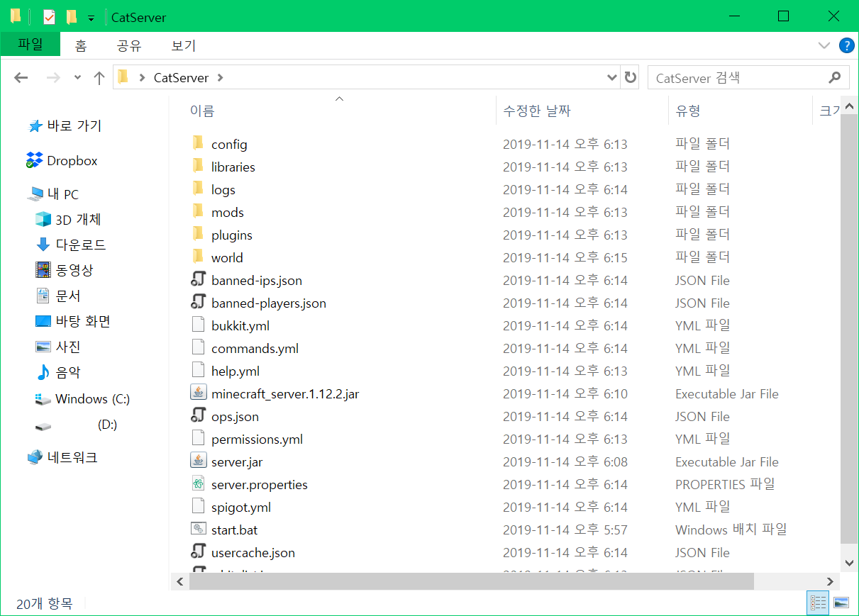This screenshot has width=859, height=616.
Task: Click the logs folder icon
Action: [198, 189]
